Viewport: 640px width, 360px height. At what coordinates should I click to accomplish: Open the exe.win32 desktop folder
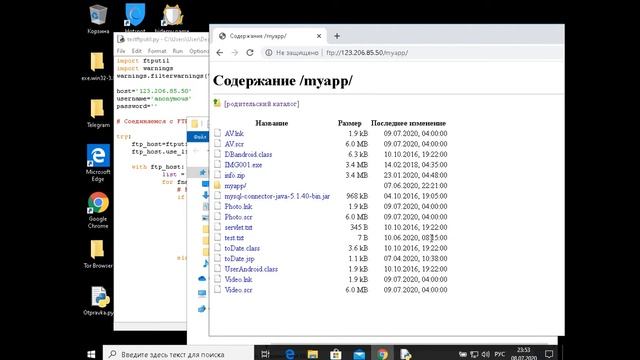pyautogui.click(x=97, y=67)
